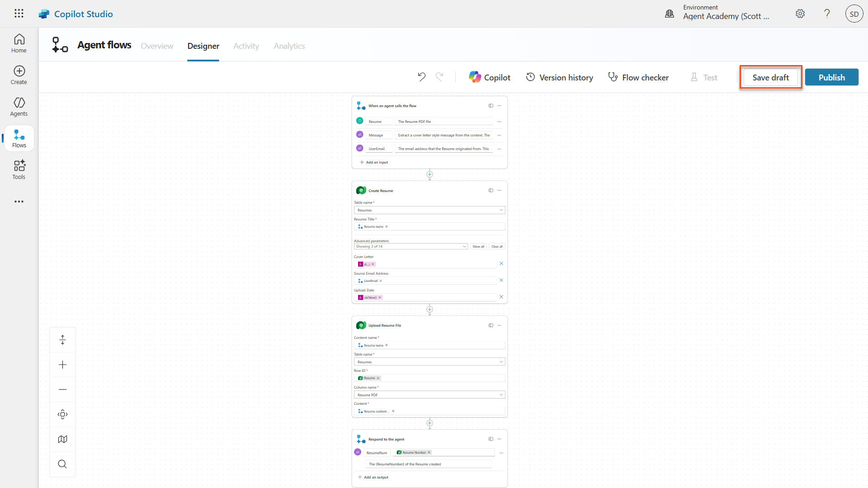Click the undo arrow icon

[x=421, y=77]
